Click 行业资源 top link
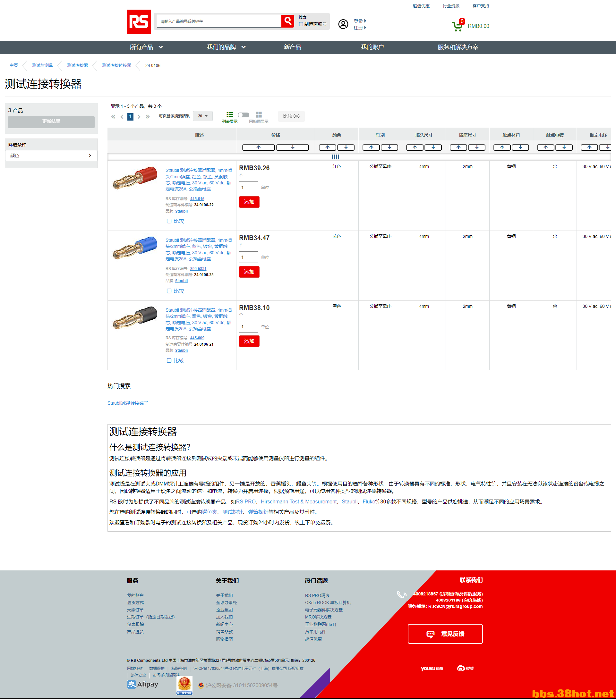 [x=451, y=6]
